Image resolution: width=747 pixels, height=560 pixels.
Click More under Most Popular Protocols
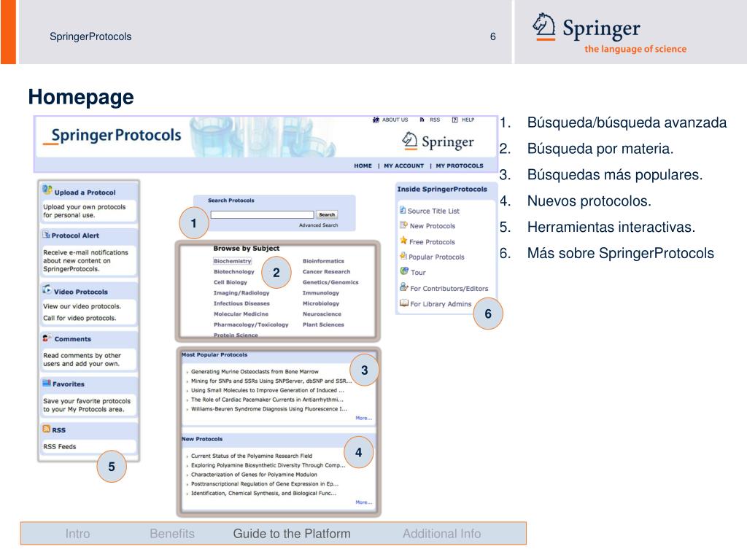363,418
